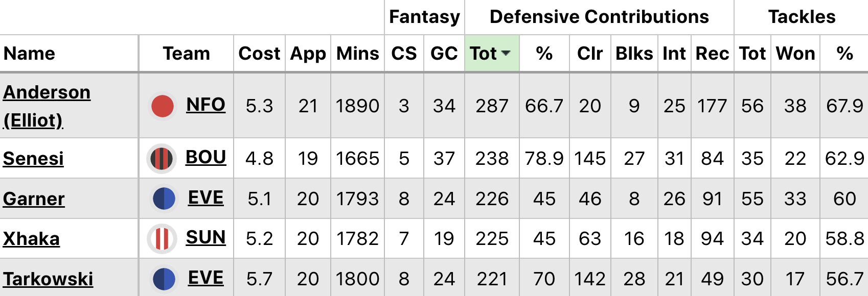Click Tarkowski's Everton blue club badge
Image resolution: width=868 pixels, height=296 pixels.
164,279
